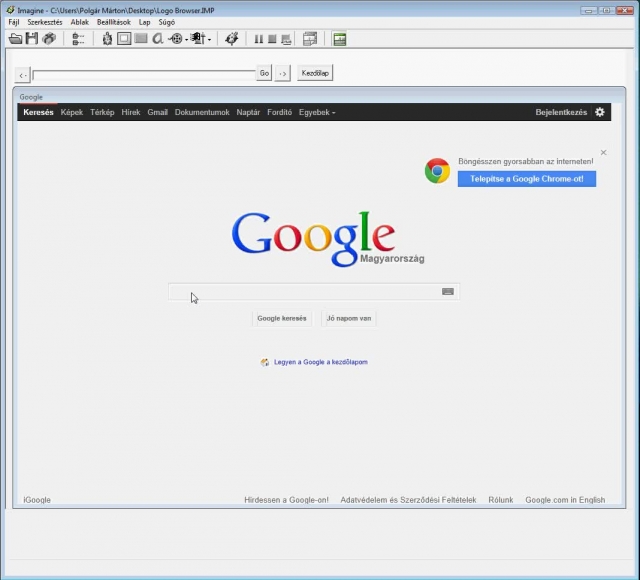Focus the Google search input box

(x=313, y=291)
